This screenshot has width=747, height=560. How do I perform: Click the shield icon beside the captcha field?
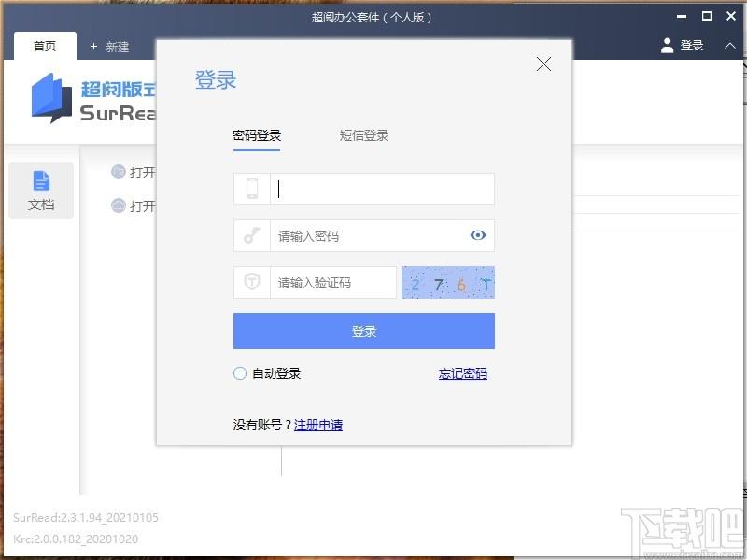(x=252, y=282)
